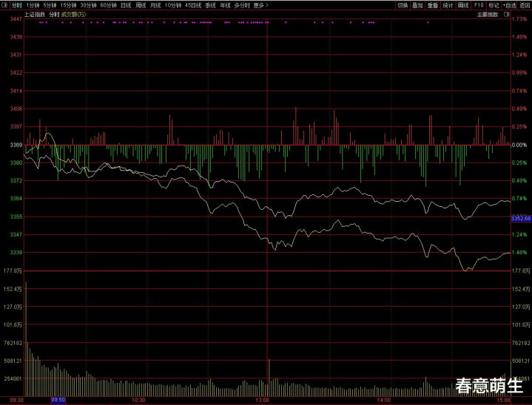Click the 切换 switch button

[x=403, y=5]
